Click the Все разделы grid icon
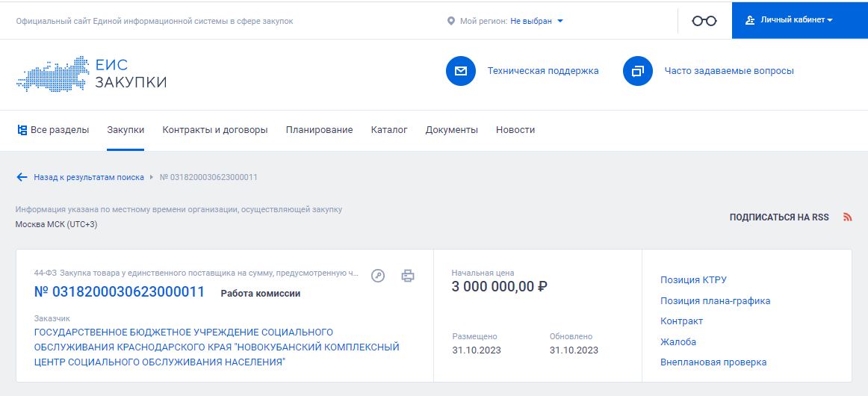Viewport: 868px width, 396px height. tap(22, 130)
